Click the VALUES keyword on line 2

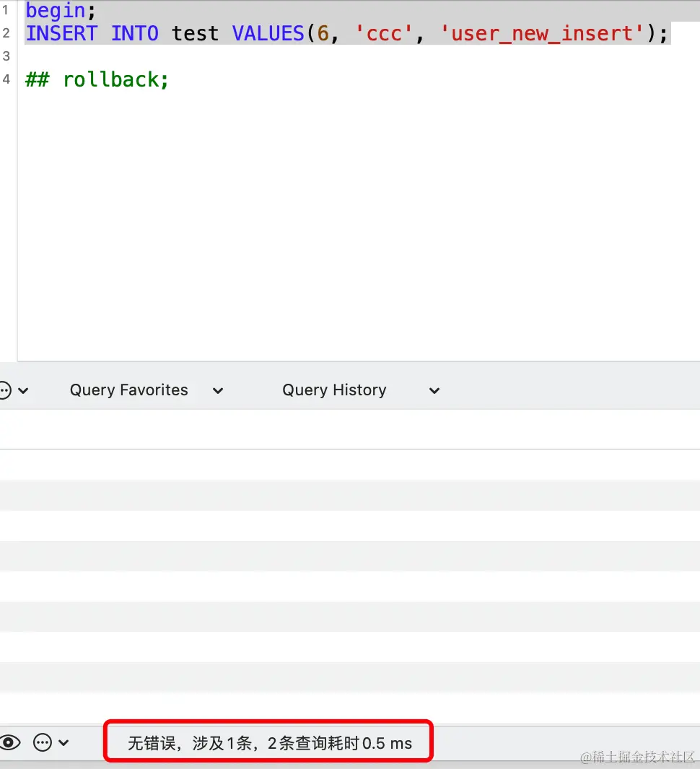268,33
